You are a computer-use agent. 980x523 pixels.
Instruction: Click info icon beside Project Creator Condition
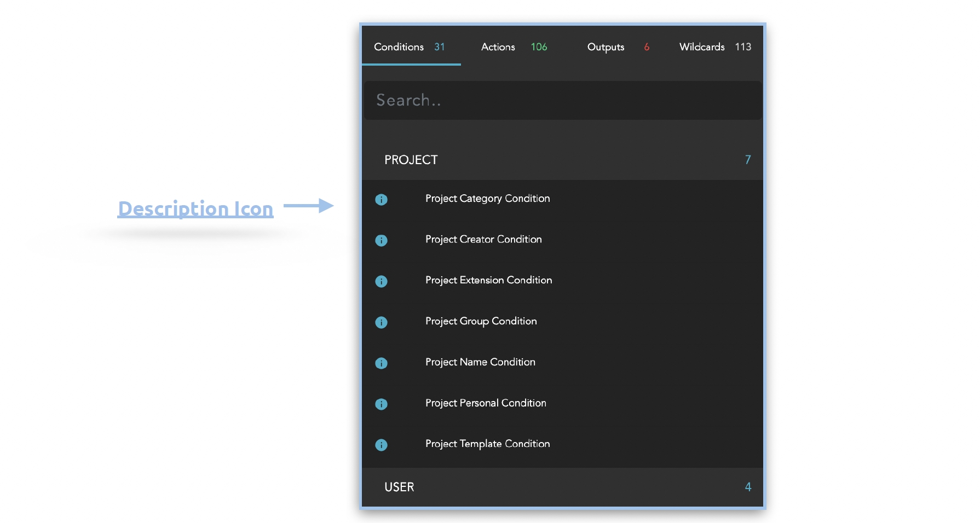coord(381,241)
